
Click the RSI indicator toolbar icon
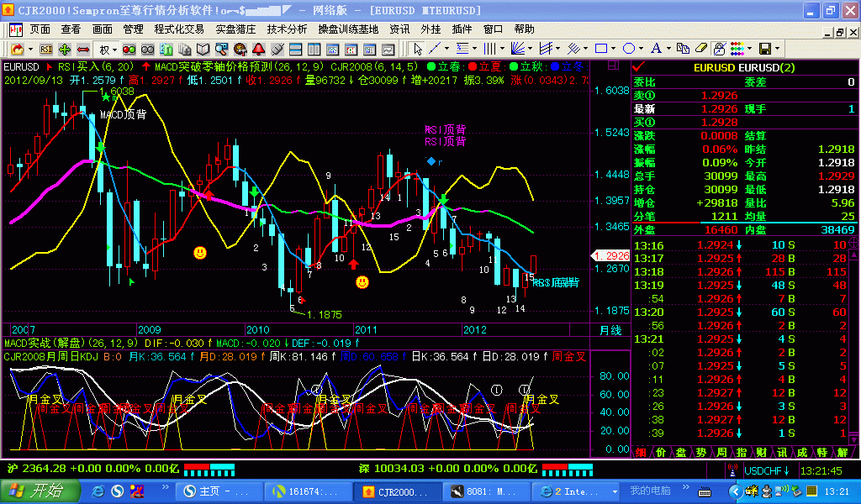(x=46, y=49)
